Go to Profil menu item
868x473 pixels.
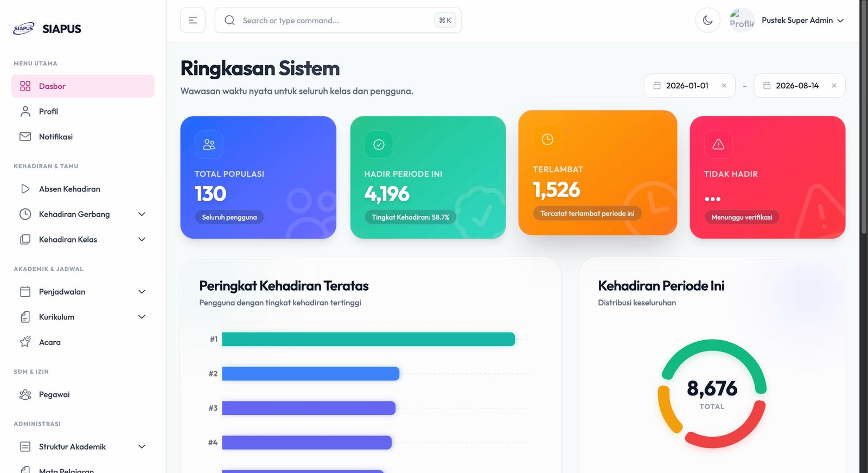click(83, 111)
